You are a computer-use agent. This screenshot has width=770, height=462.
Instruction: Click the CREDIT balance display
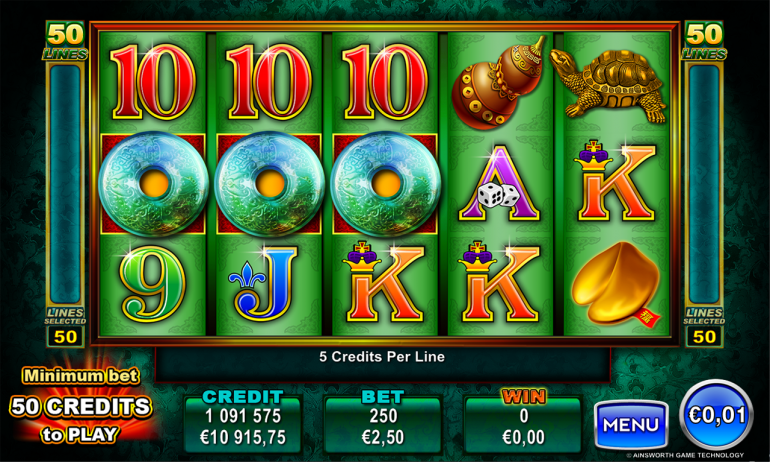[243, 425]
